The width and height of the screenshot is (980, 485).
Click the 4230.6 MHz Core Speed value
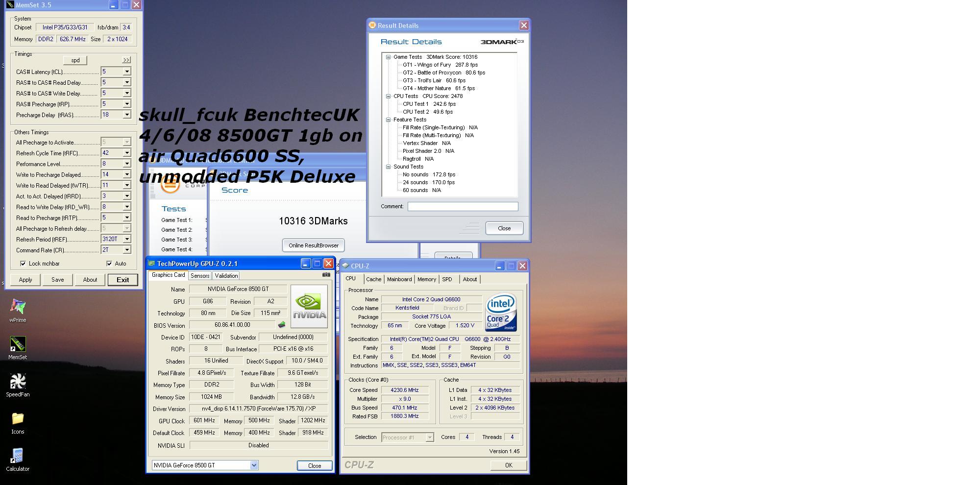[x=405, y=390]
